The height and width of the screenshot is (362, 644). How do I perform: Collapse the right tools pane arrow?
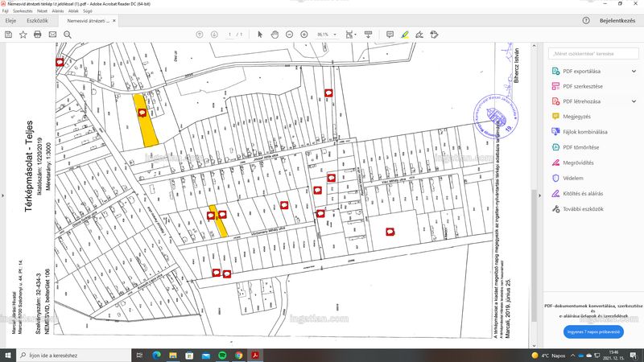pyautogui.click(x=539, y=195)
